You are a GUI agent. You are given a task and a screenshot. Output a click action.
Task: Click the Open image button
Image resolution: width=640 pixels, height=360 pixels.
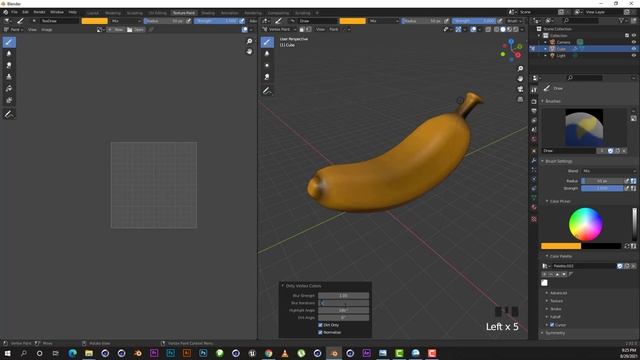point(136,29)
